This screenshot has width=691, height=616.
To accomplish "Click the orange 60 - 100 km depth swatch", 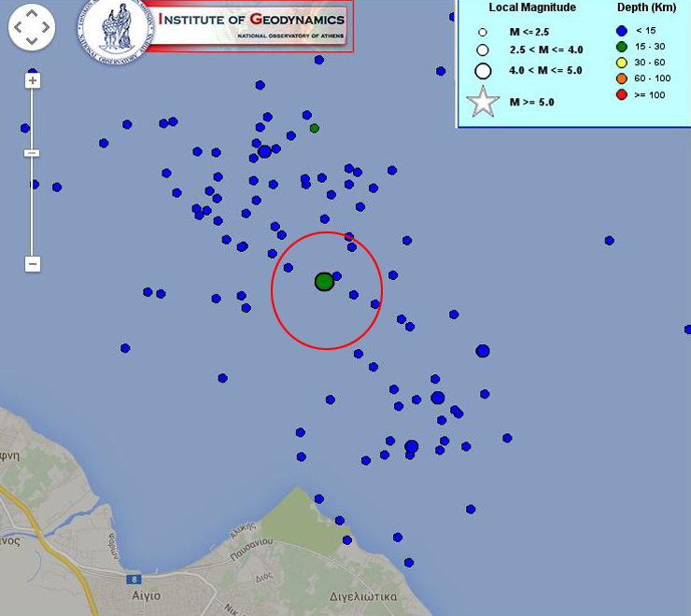I will tap(621, 78).
